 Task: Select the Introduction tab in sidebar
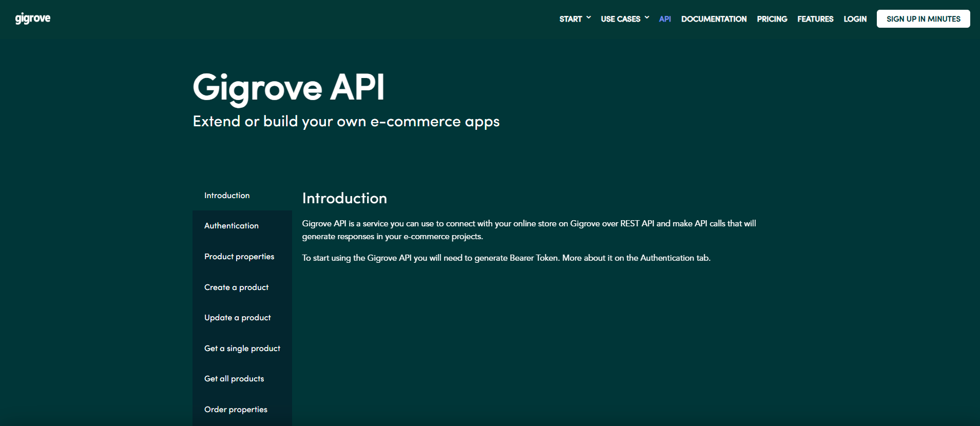point(242,196)
